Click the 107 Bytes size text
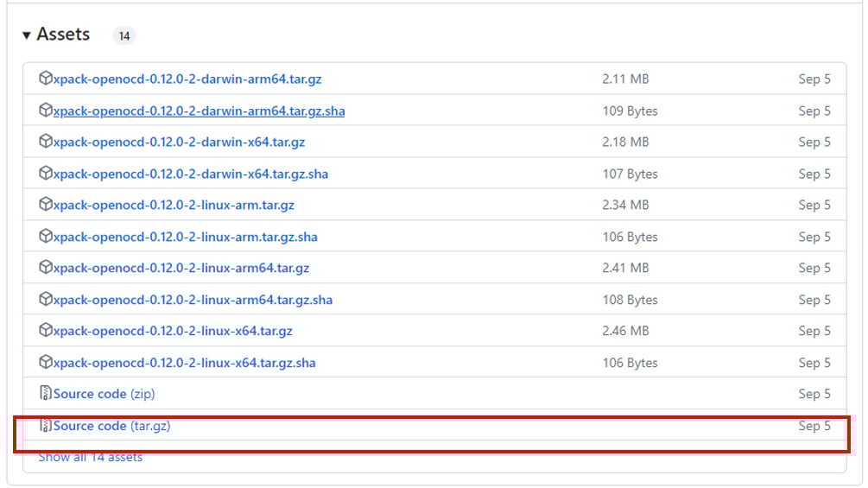The image size is (868, 488). coord(630,174)
